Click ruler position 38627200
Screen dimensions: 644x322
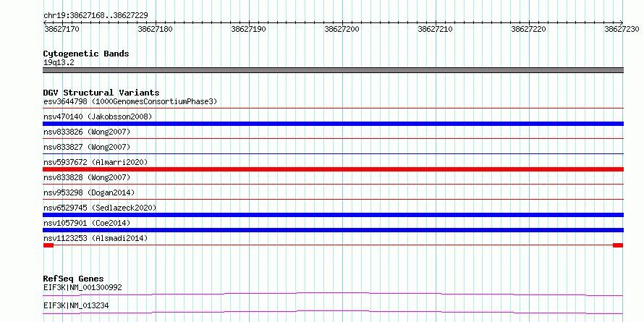(342, 29)
